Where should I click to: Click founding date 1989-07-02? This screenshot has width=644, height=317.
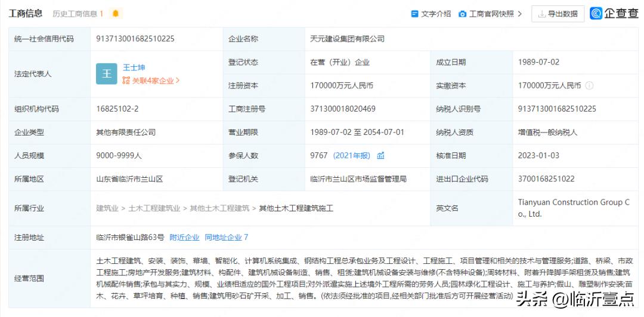coord(539,62)
